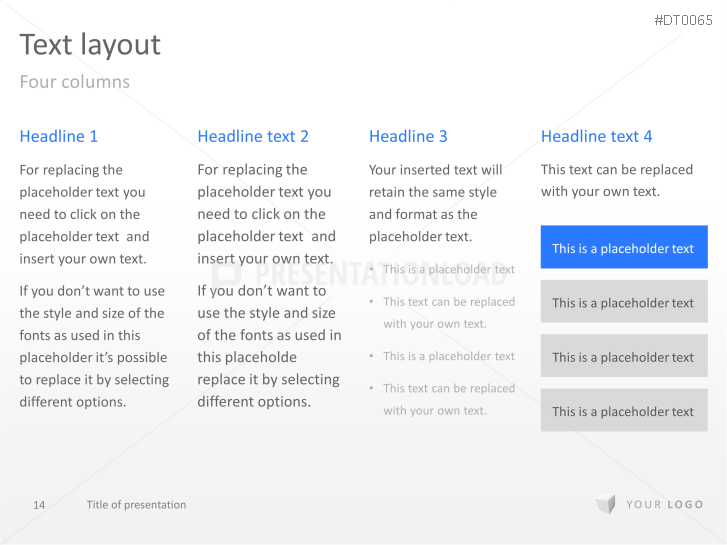Select the bottom gray placeholder text box
The height and width of the screenshot is (545, 727).
pyautogui.click(x=624, y=410)
